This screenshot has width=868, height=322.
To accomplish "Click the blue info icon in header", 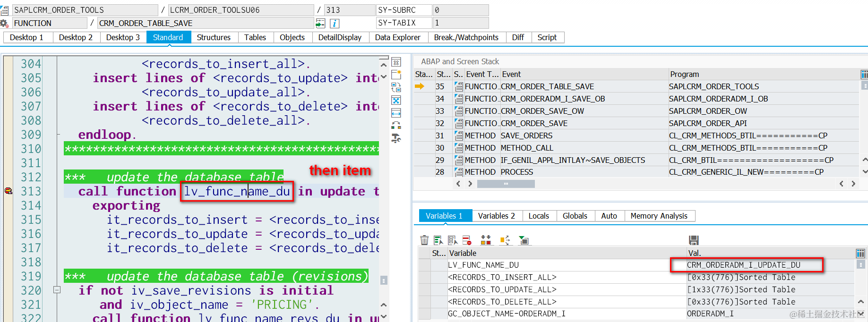I will click(335, 23).
